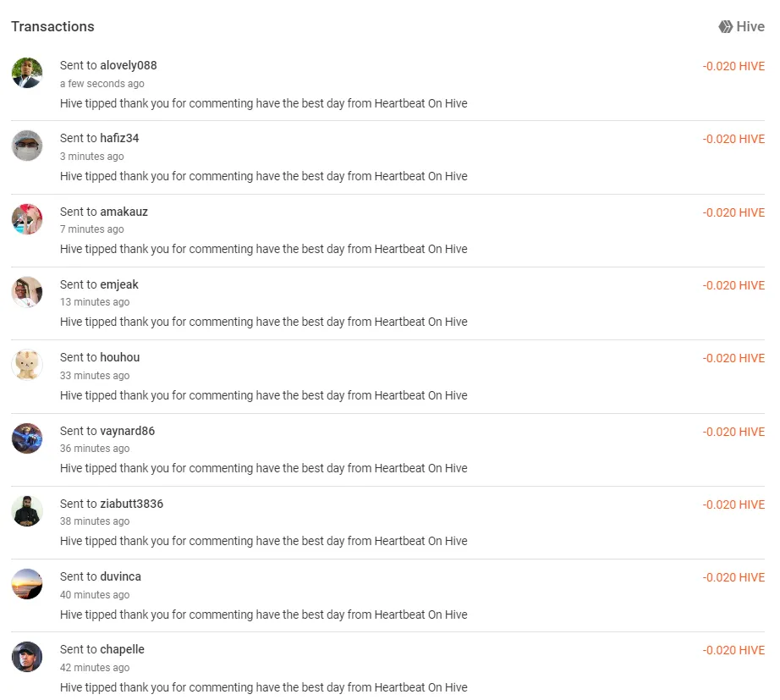Visit the duvinca username link
The image size is (780, 700).
pyautogui.click(x=121, y=576)
